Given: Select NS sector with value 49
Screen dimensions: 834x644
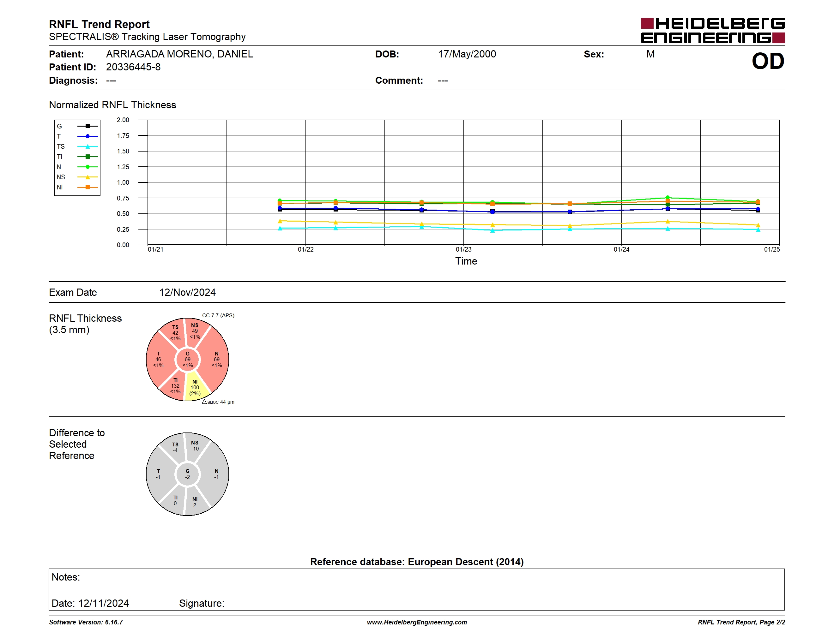Looking at the screenshot, I should pos(195,331).
